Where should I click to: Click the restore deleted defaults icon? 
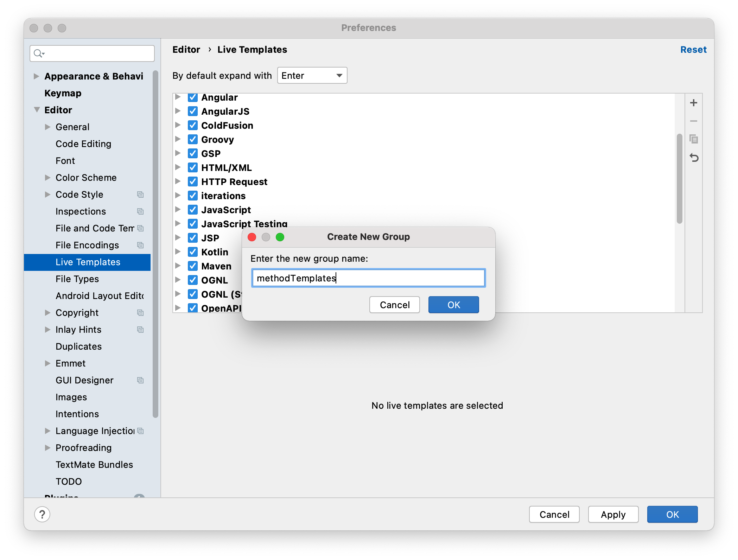tap(693, 158)
